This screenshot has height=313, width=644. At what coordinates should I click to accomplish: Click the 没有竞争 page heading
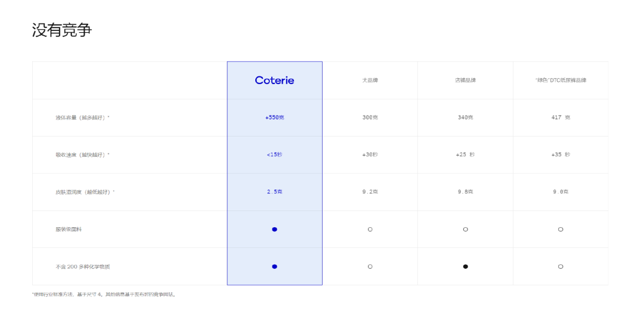tap(62, 30)
